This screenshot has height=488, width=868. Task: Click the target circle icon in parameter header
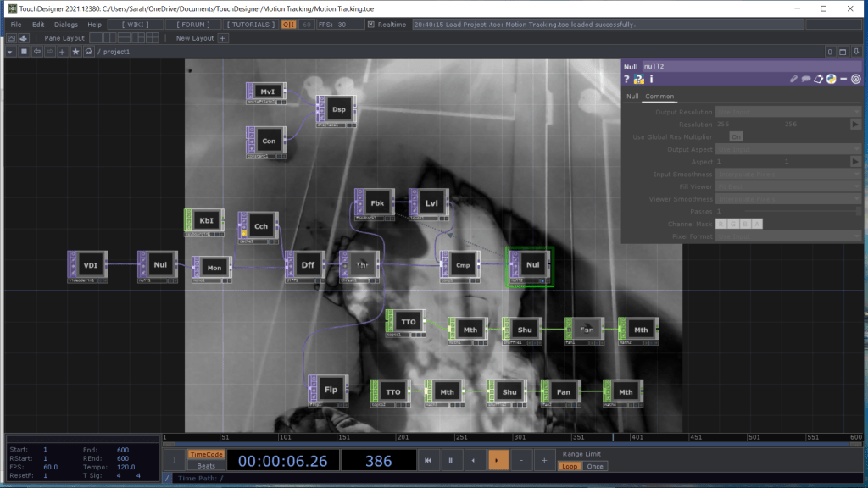click(x=855, y=80)
